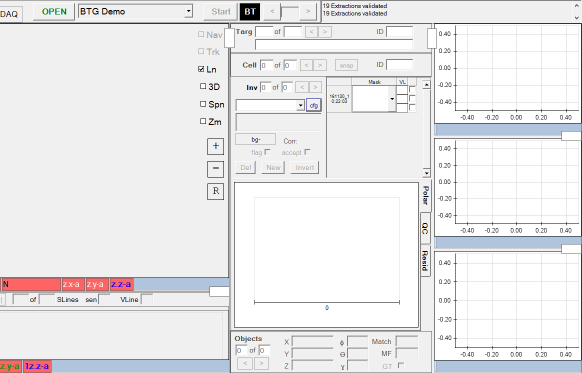Click the mask list scrollbar down arrow

coord(426,173)
